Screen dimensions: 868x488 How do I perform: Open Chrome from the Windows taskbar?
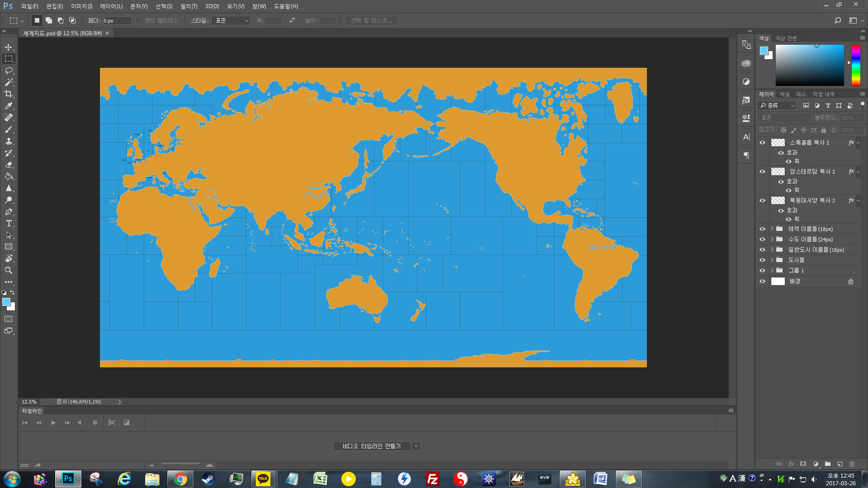coord(180,479)
